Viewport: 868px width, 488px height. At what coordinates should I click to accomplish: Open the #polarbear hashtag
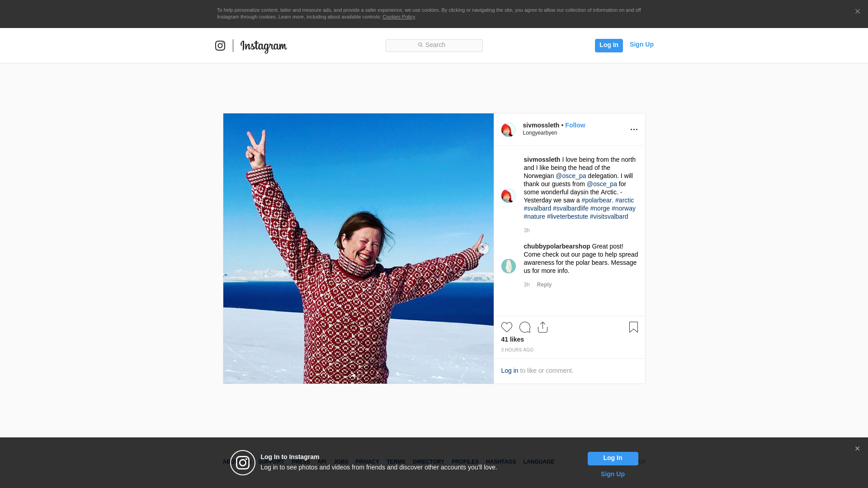point(596,200)
